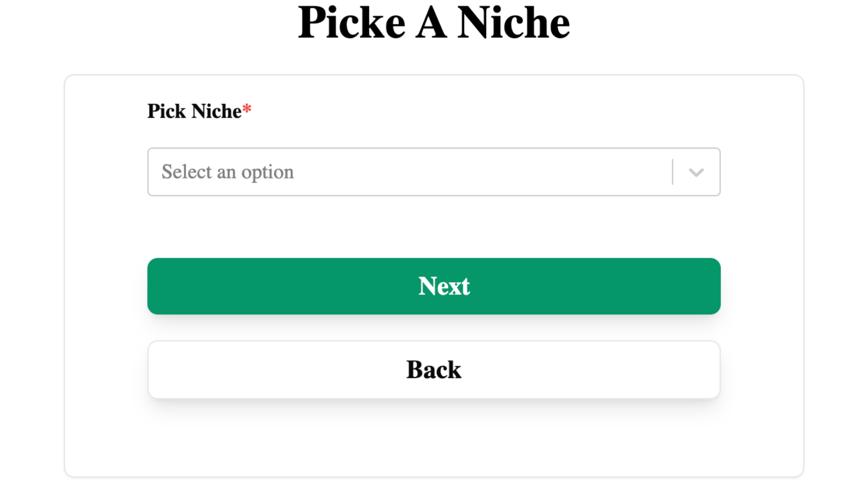Click the vertical separator beside the chevron
Image resolution: width=868 pixels, height=488 pixels.
point(673,172)
